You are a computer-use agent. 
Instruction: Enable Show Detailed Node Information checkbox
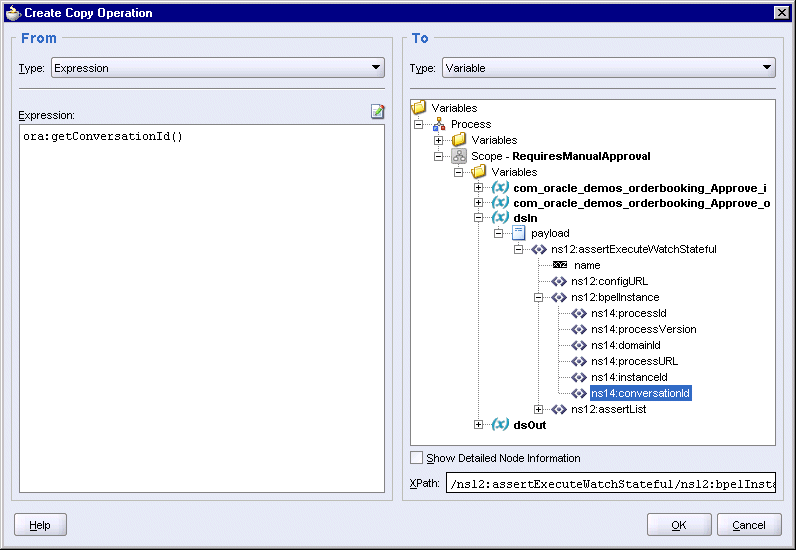pyautogui.click(x=416, y=458)
